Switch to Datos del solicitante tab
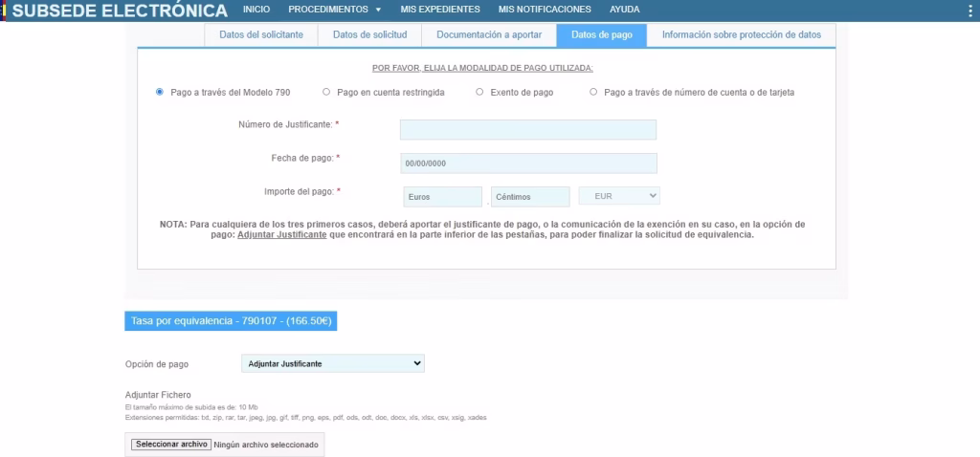Image resolution: width=980 pixels, height=457 pixels. (261, 35)
